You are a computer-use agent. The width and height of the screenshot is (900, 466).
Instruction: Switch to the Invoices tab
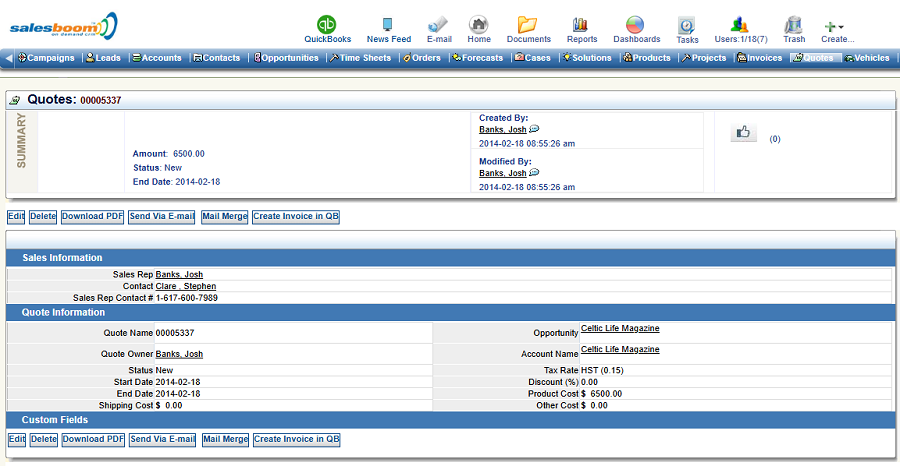coord(760,58)
